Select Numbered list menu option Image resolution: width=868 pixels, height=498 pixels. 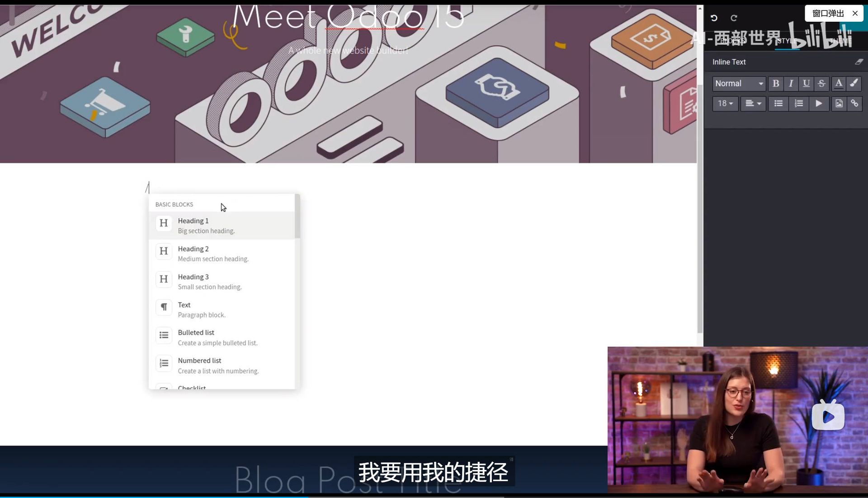point(222,365)
